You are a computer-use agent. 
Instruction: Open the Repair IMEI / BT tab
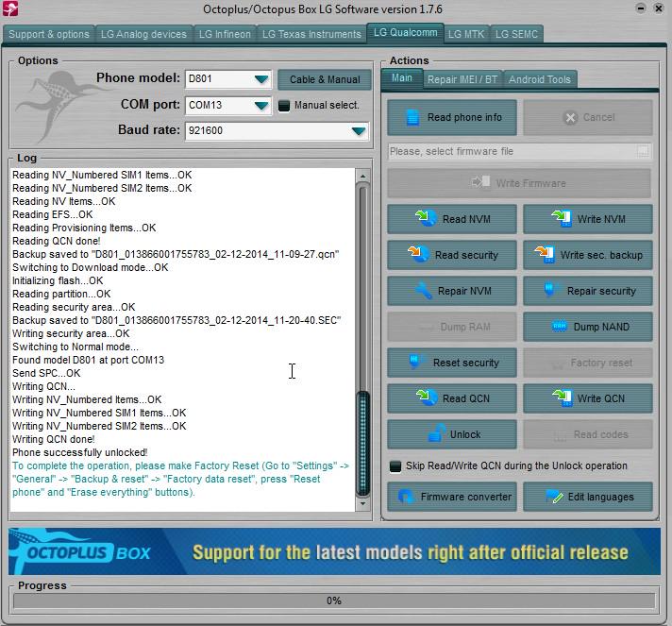462,79
